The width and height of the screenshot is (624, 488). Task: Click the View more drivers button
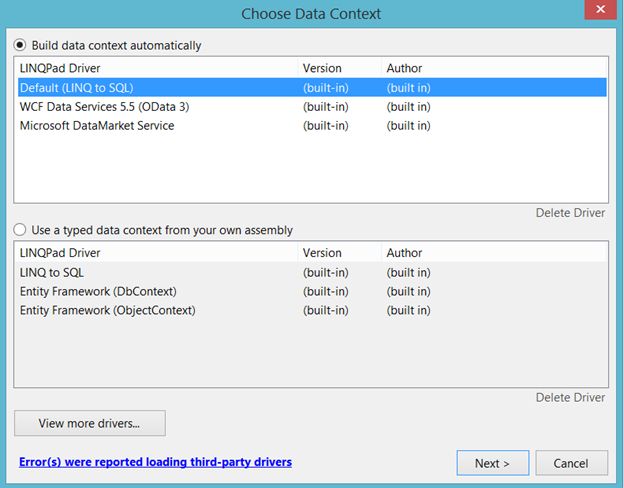click(x=89, y=423)
